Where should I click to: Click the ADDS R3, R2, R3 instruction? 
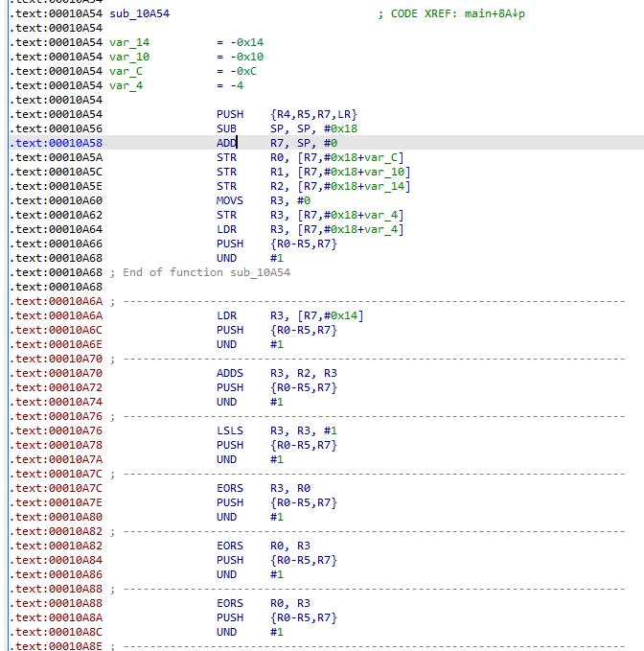[230, 374]
